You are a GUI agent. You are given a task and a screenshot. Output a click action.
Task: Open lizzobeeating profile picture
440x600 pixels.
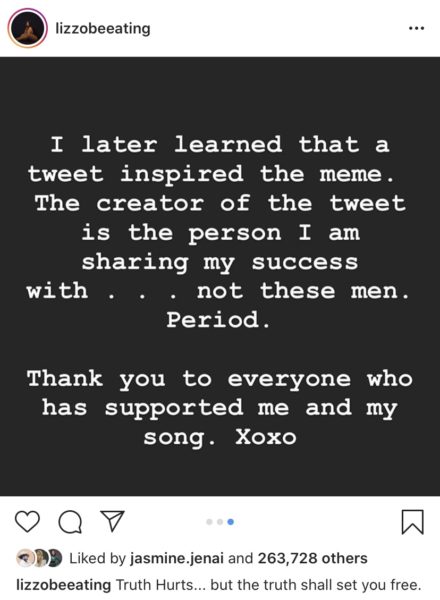tap(27, 28)
